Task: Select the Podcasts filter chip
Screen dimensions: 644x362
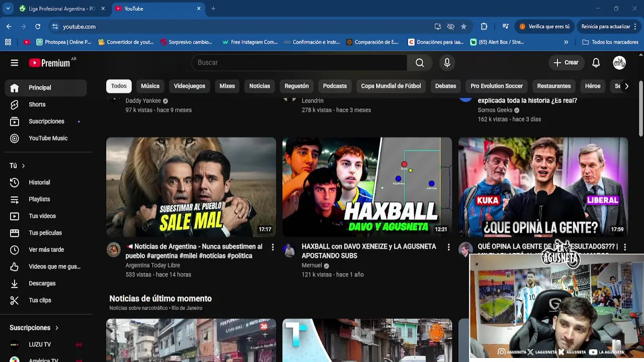Action: (x=335, y=86)
